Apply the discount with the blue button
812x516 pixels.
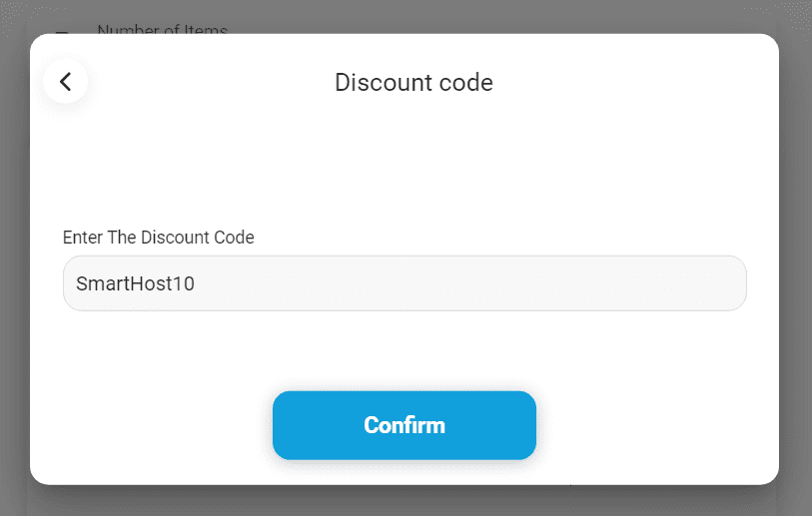point(404,425)
